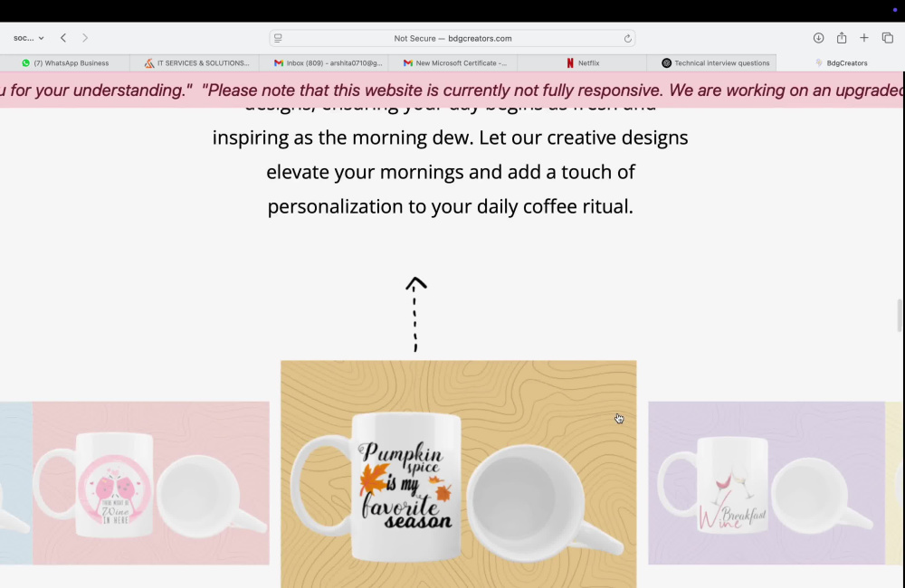Viewport: 905px width, 588px height.
Task: Click the dashed upward arrow on the page
Action: click(x=415, y=315)
